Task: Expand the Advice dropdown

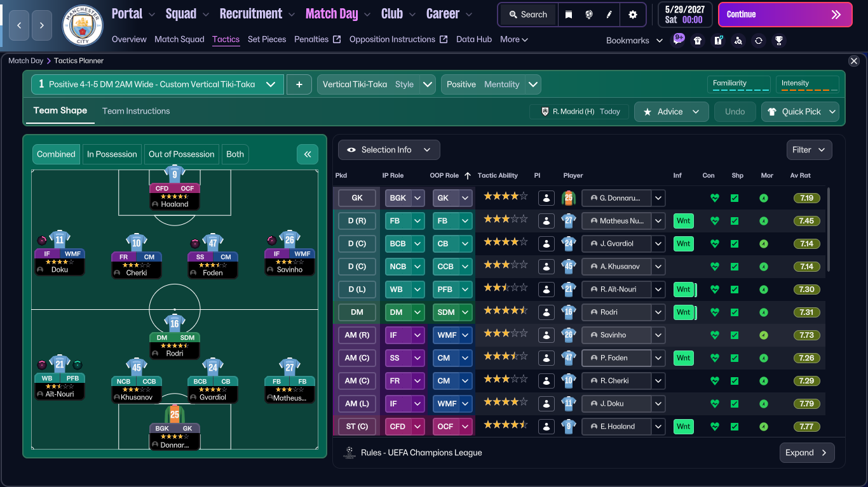Action: (672, 112)
